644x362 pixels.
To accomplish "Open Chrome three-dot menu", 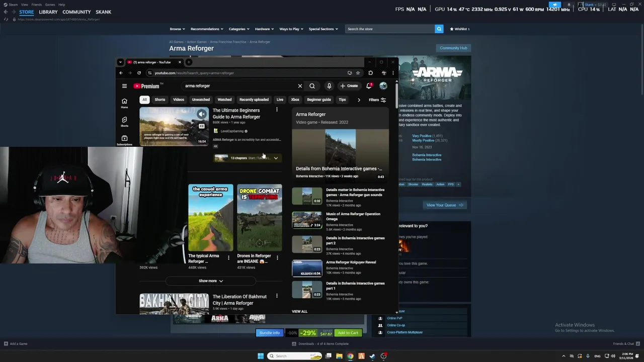I will pyautogui.click(x=393, y=73).
